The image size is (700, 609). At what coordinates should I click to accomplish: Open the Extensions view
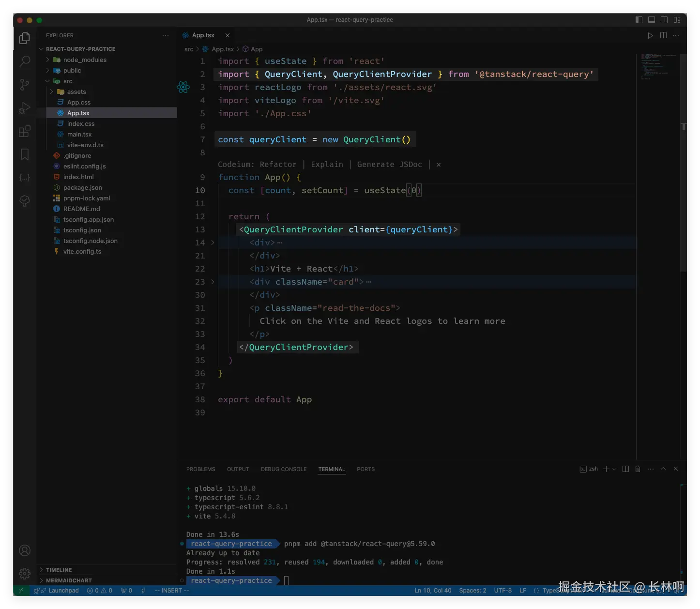(x=25, y=131)
